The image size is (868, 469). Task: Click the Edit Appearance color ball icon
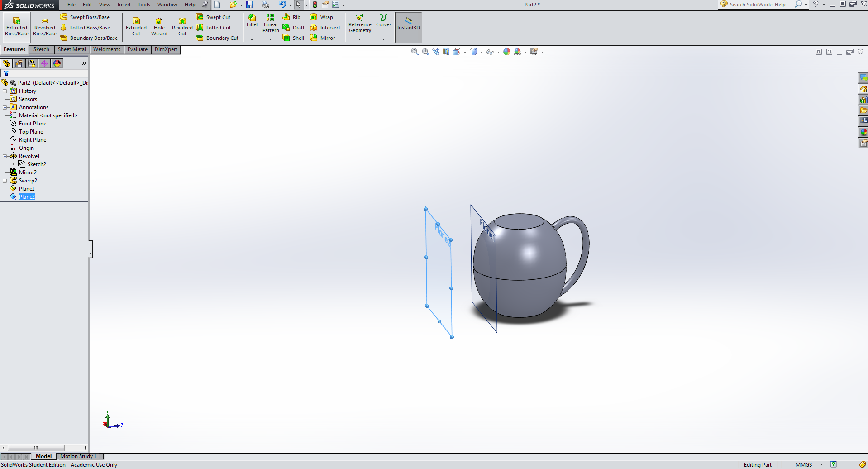(x=507, y=52)
